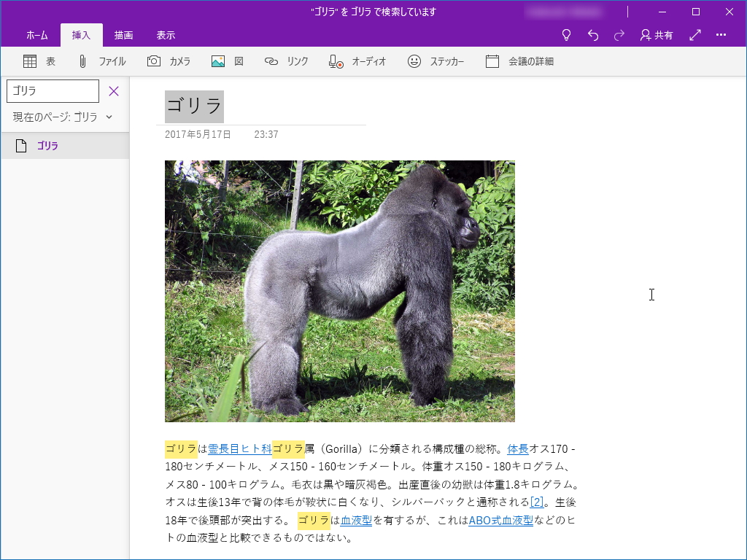747x560 pixels.
Task: Switch to the 描画 ribbon tab
Action: pyautogui.click(x=124, y=34)
